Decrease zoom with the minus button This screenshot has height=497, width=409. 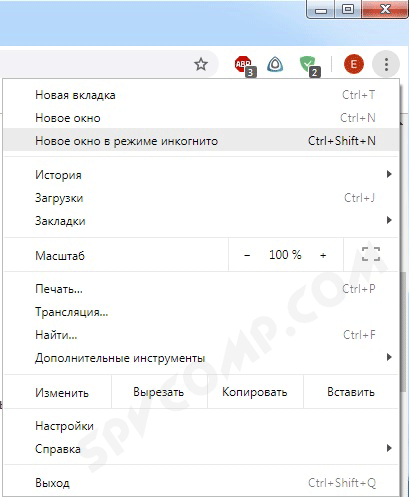[247, 255]
